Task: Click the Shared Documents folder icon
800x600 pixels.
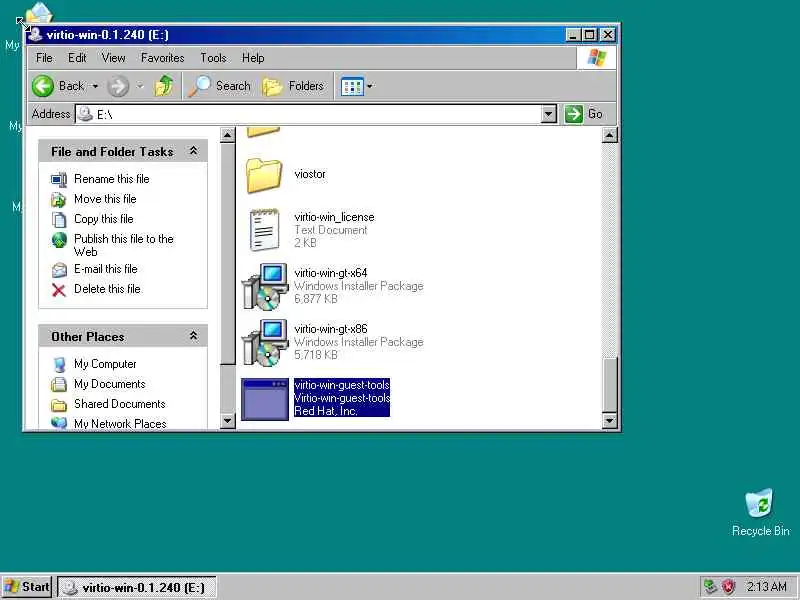Action: point(59,405)
